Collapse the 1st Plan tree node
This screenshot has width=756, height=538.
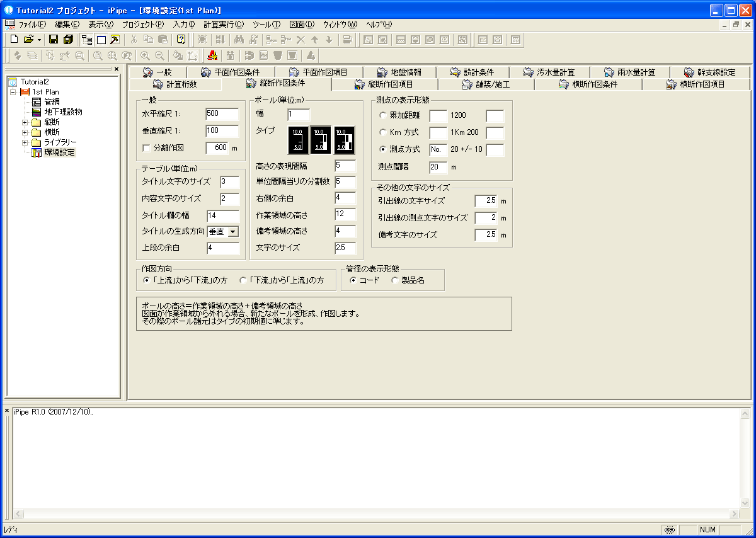pyautogui.click(x=13, y=91)
